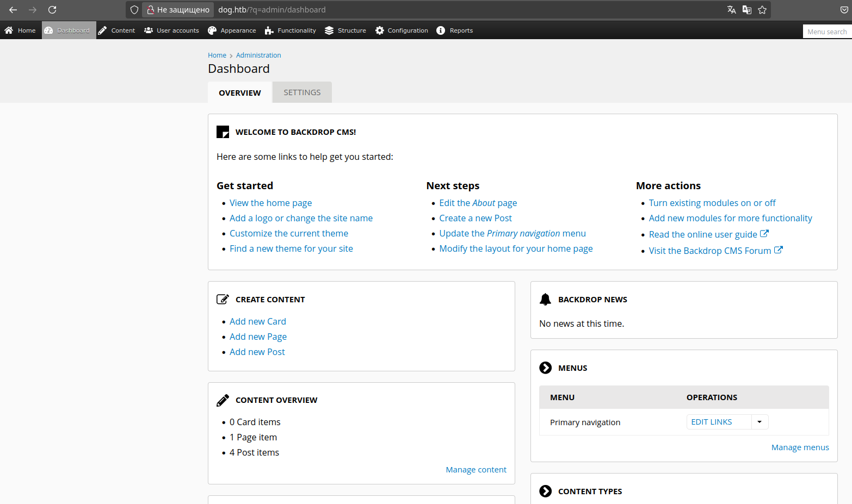852x504 pixels.
Task: Open the shield tracking protection icon
Action: 134,10
